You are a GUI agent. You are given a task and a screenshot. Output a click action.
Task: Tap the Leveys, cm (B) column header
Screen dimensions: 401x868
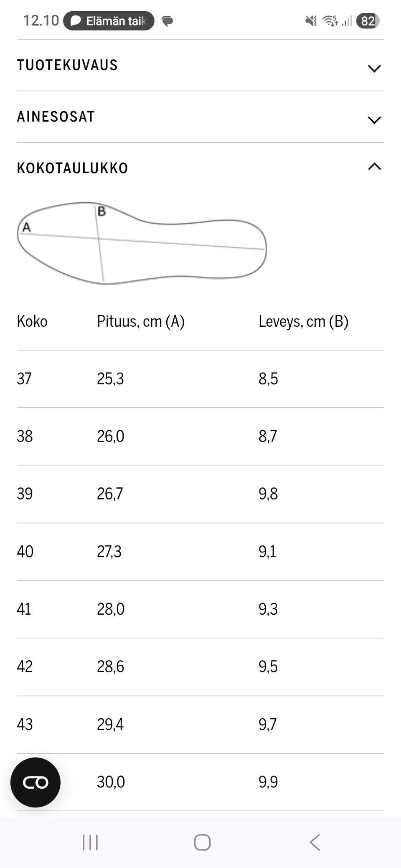click(x=303, y=322)
